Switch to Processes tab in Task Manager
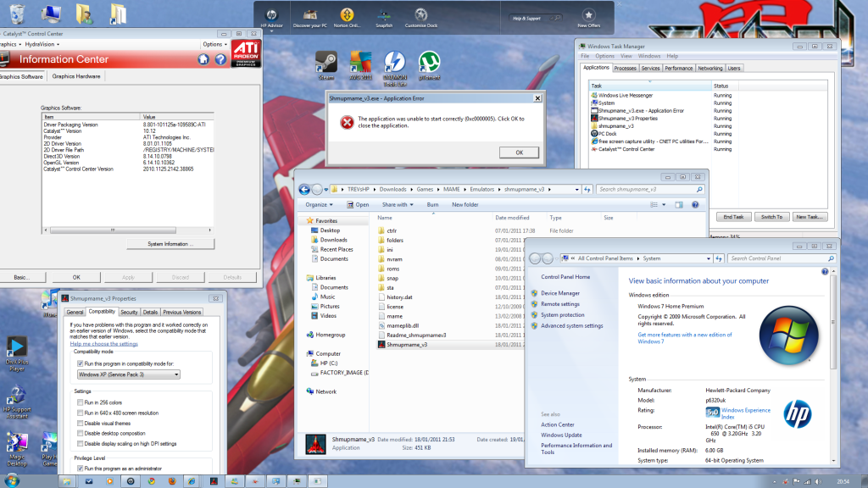Screen dimensions: 868x488 coord(625,68)
